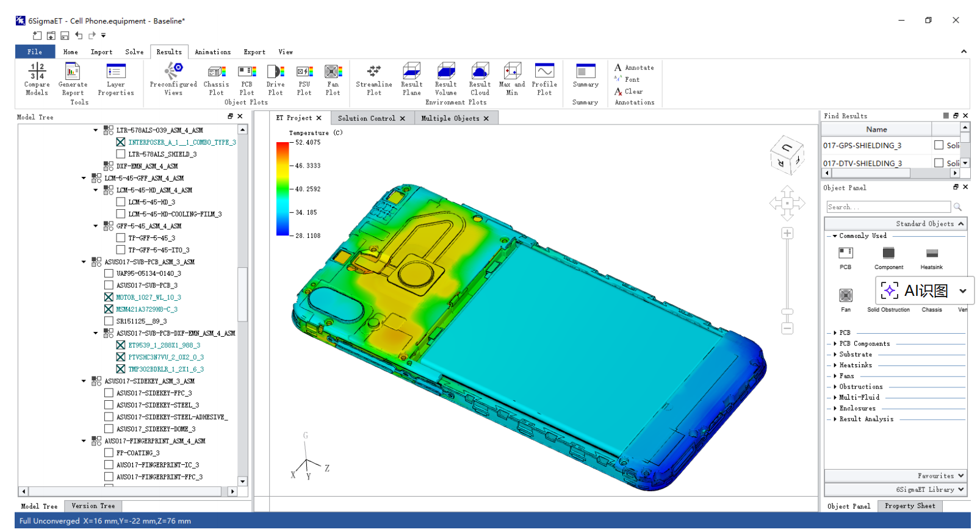Check the FP-COATING_3 checkbox
This screenshot has height=532, width=980.
click(x=109, y=453)
